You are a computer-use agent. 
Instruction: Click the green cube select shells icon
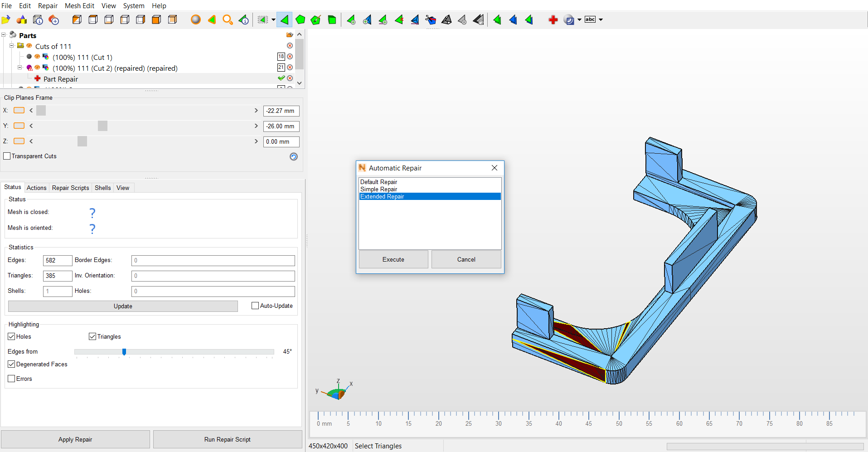point(332,19)
